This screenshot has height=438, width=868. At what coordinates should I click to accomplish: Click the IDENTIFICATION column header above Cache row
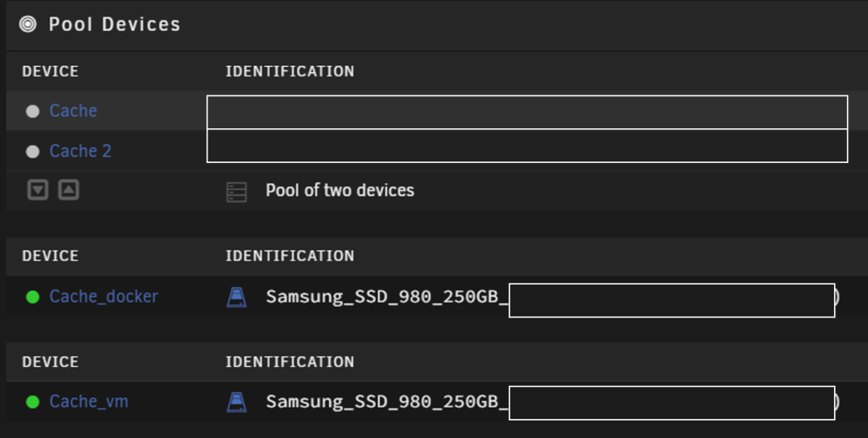pos(290,71)
